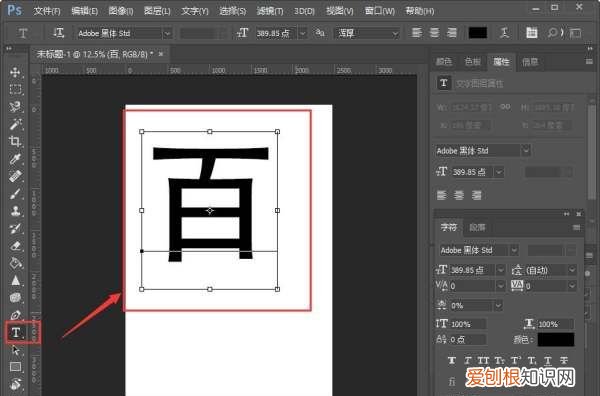Open the 滤镜(T) menu
The image size is (600, 396).
[270, 11]
